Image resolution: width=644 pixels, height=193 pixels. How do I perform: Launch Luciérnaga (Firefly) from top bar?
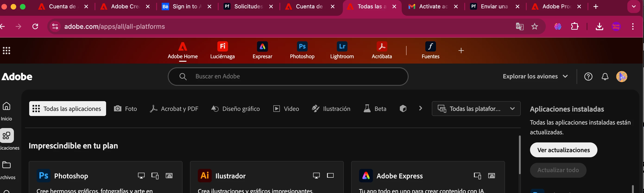[x=222, y=51]
